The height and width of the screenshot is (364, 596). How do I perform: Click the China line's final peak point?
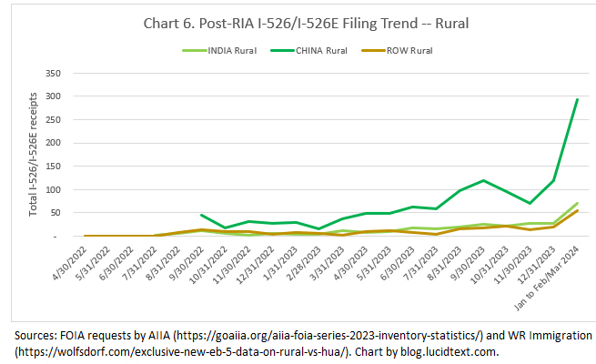578,99
